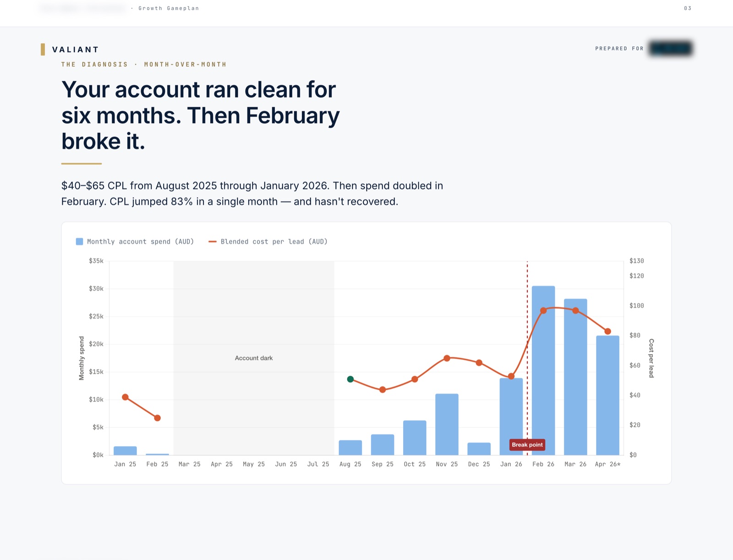Click the Monthly spend axis title
The height and width of the screenshot is (560, 733).
coord(82,358)
